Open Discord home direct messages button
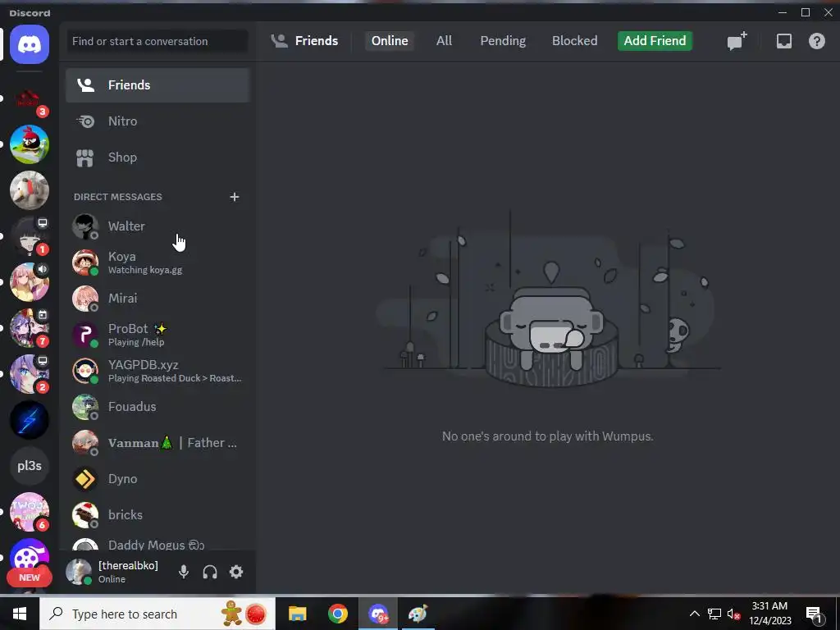 coord(30,44)
